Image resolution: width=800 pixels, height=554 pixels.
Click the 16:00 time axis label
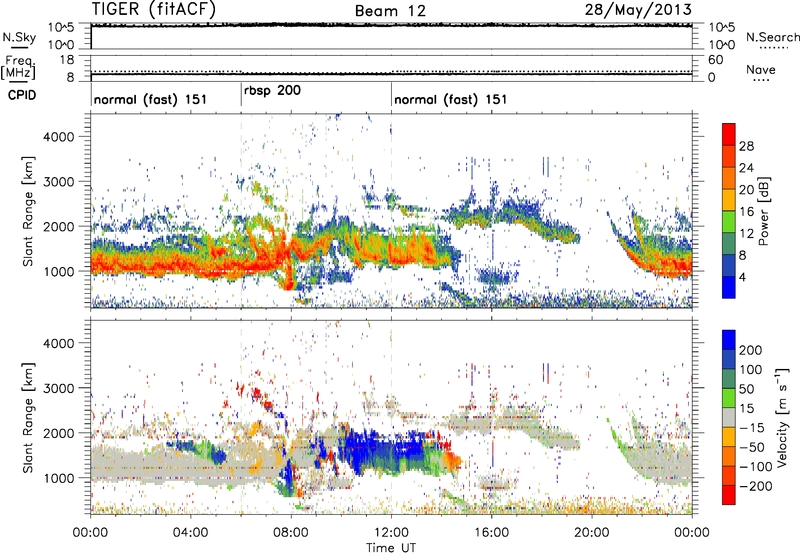pos(491,533)
